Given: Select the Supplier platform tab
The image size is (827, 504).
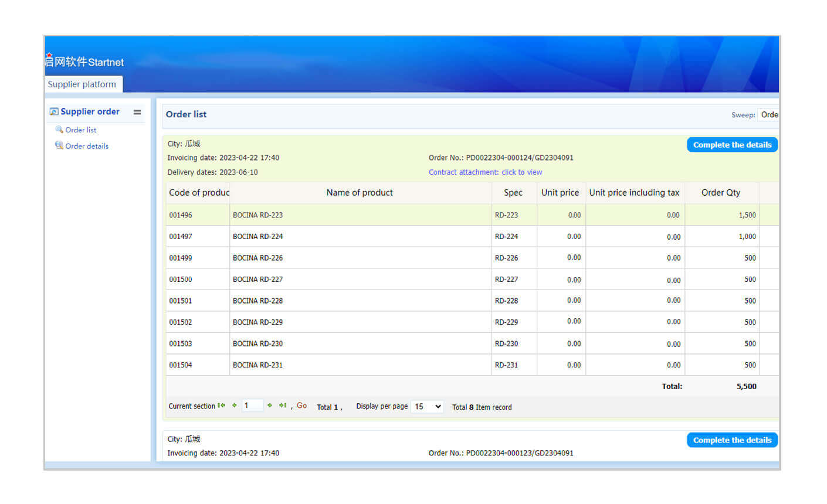Looking at the screenshot, I should point(83,84).
